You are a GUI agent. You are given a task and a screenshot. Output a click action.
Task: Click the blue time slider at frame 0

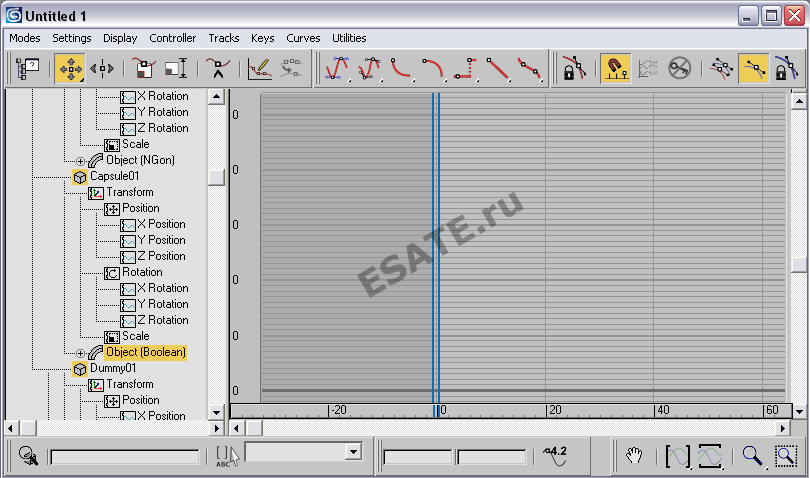click(x=436, y=248)
